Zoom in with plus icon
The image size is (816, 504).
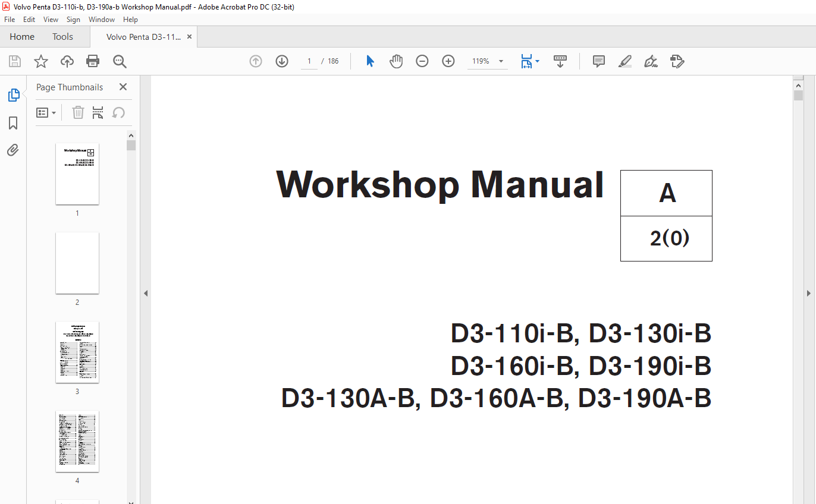pyautogui.click(x=448, y=61)
